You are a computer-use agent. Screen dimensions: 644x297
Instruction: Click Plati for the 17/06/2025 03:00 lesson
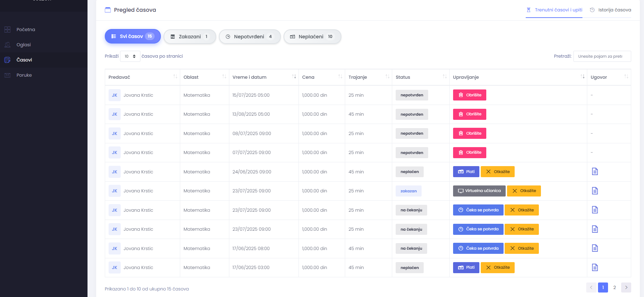pyautogui.click(x=466, y=267)
